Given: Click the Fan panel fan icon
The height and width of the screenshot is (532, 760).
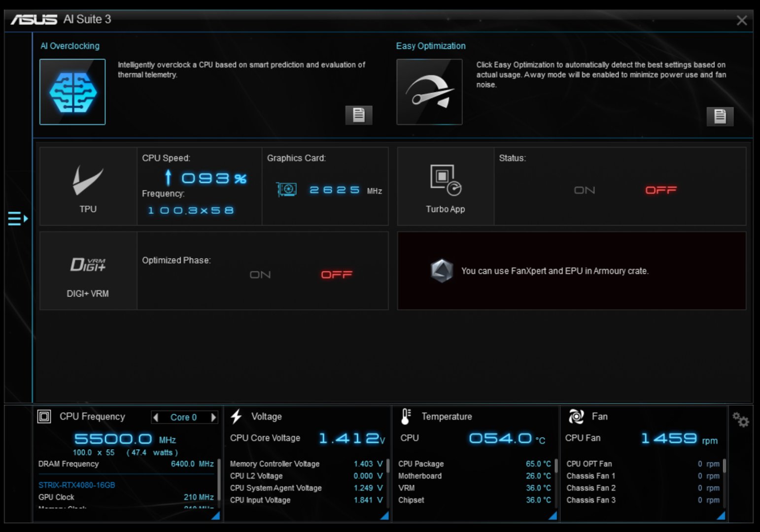Looking at the screenshot, I should coord(576,417).
